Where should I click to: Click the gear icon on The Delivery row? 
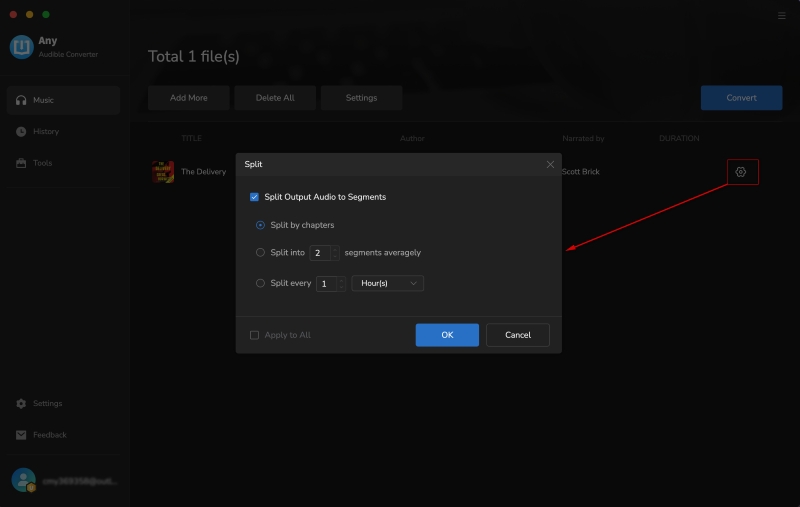(740, 172)
